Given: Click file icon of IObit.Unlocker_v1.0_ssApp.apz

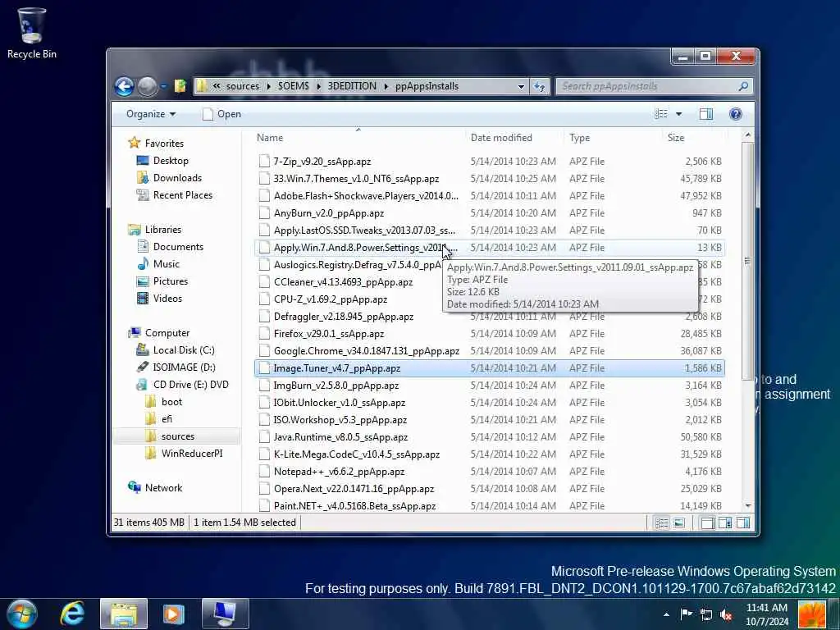Looking at the screenshot, I should pyautogui.click(x=264, y=403).
